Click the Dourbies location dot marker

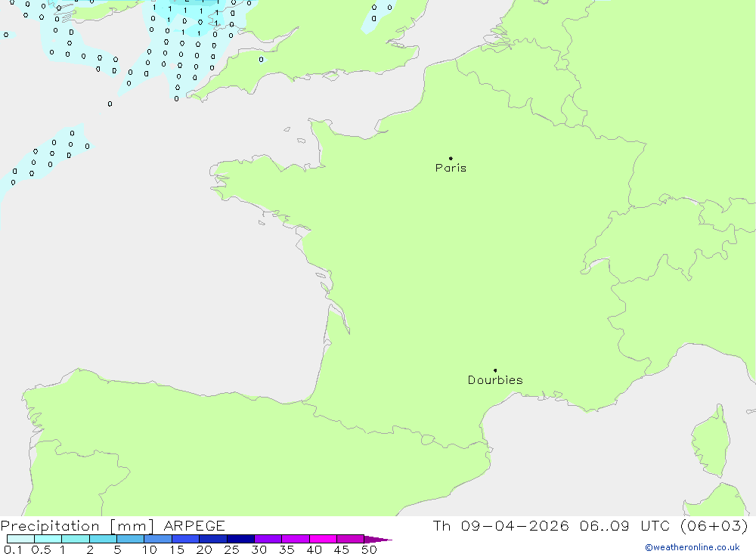coord(495,370)
